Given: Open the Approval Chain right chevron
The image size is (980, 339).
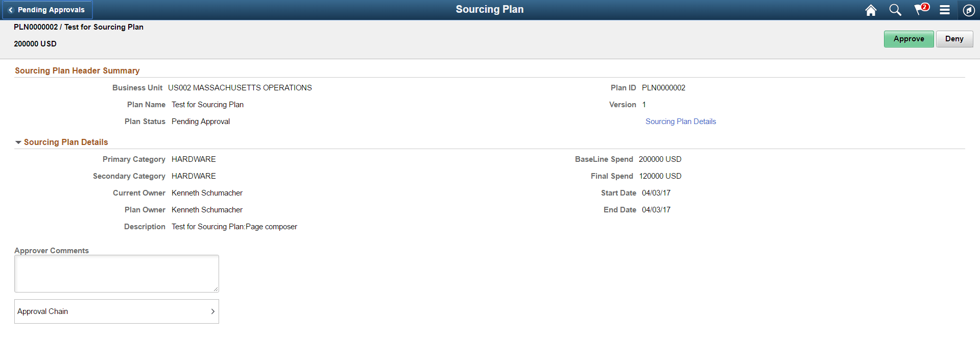Looking at the screenshot, I should 213,311.
